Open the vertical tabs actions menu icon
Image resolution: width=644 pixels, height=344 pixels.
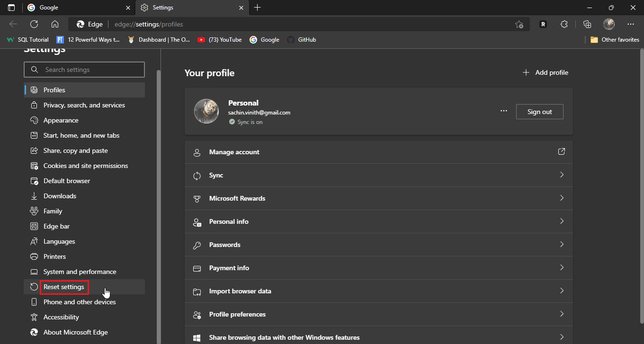(11, 8)
